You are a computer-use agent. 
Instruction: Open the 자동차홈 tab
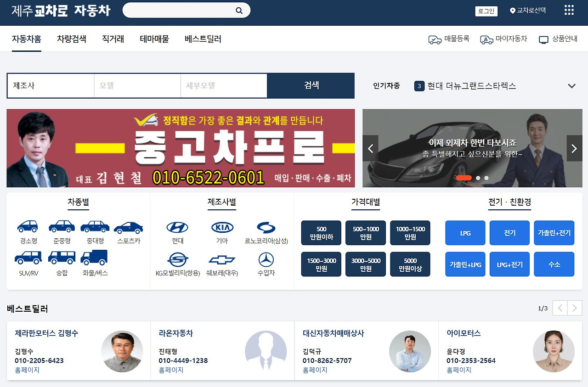(x=27, y=39)
